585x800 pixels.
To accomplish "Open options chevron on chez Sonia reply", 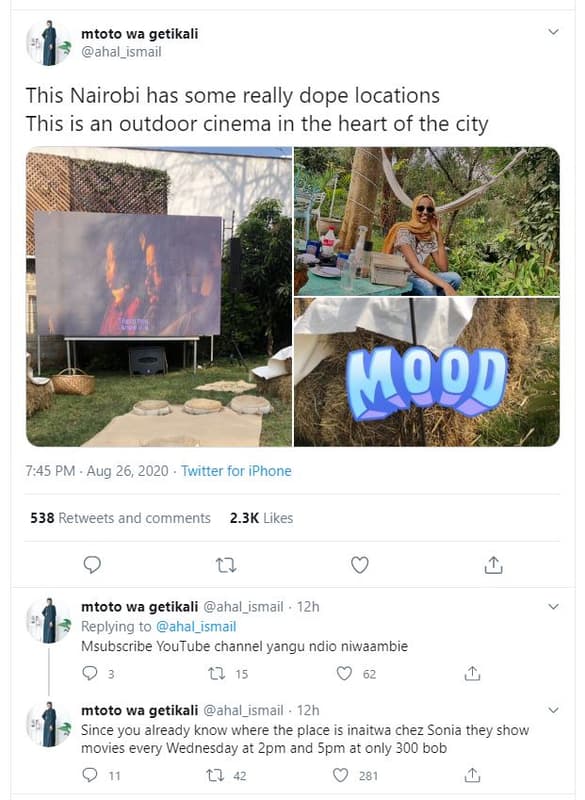I will pos(553,710).
